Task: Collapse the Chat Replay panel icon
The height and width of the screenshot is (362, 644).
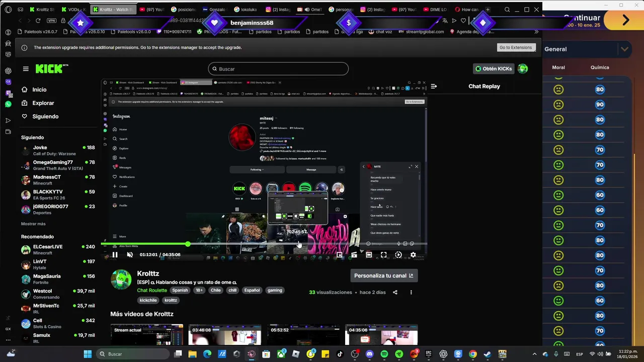Action: [x=434, y=86]
